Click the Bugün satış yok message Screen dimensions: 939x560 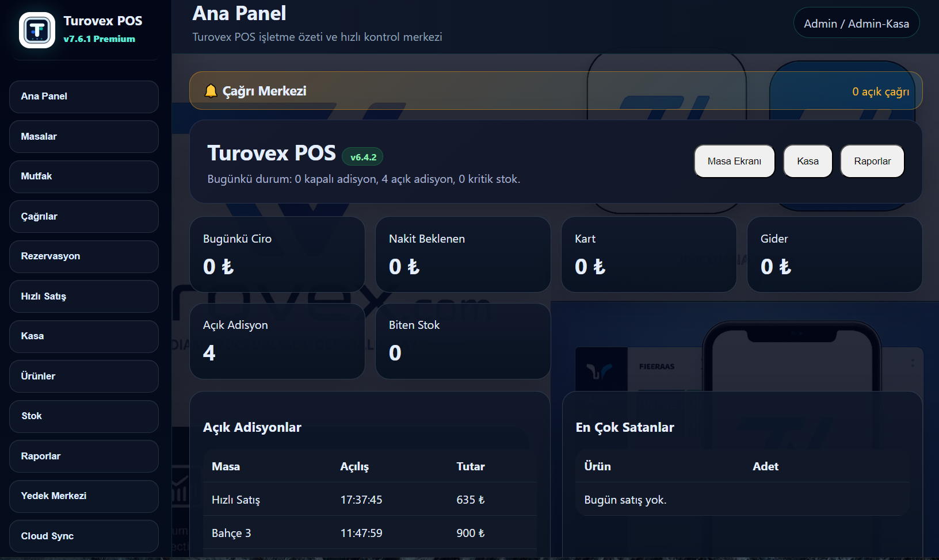click(x=625, y=500)
